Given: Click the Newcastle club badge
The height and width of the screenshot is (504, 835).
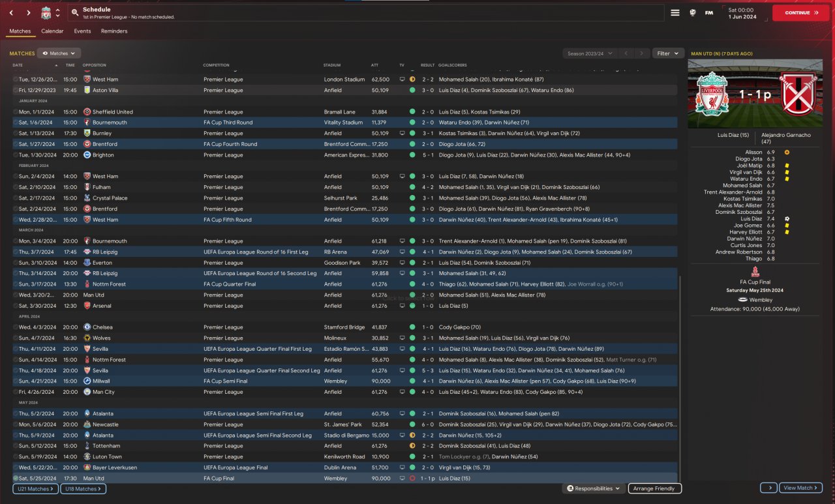Looking at the screenshot, I should tap(87, 424).
